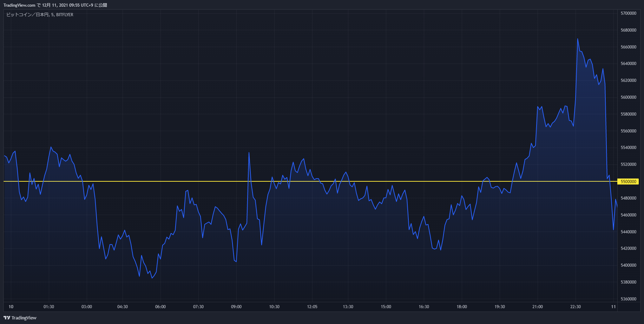644x324 pixels.
Task: Click the date label 10 on time axis
Action: tap(11, 307)
